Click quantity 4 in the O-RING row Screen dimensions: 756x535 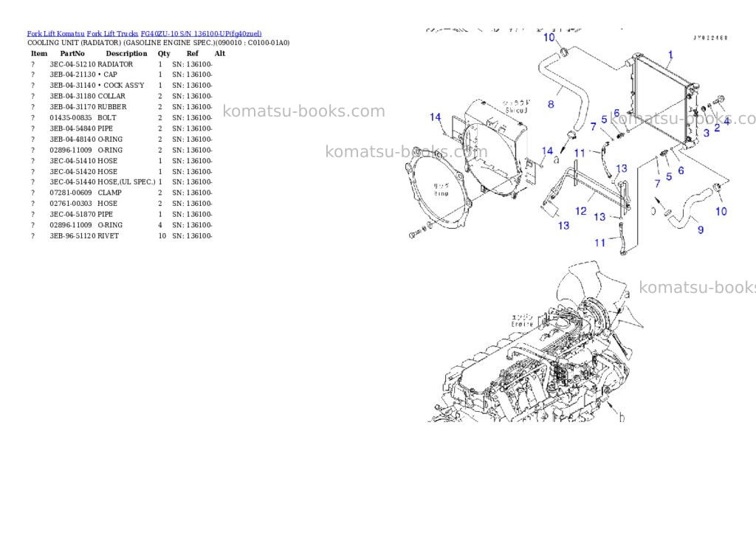point(160,225)
